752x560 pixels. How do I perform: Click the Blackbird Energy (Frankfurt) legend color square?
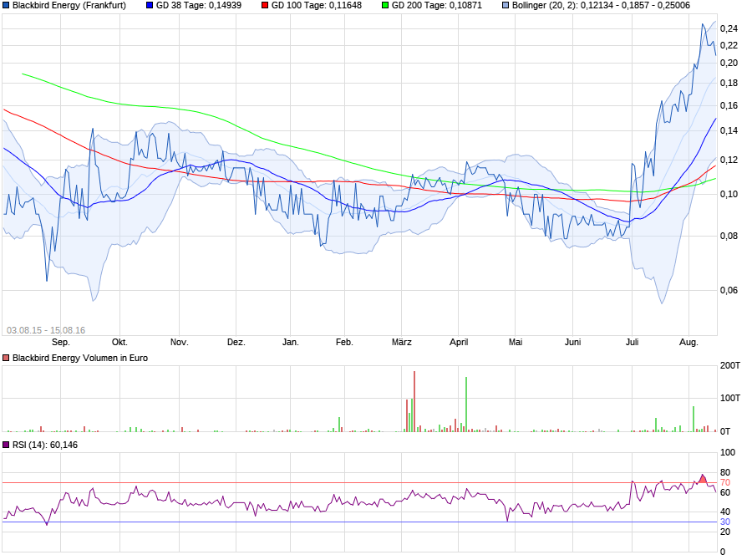coord(6,6)
